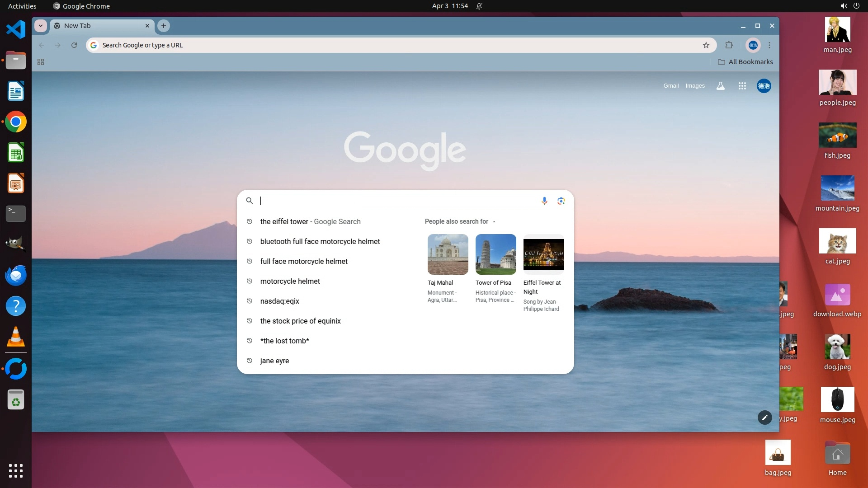Select the "motorcycle helmet" suggestion
This screenshot has width=868, height=488.
coord(290,281)
